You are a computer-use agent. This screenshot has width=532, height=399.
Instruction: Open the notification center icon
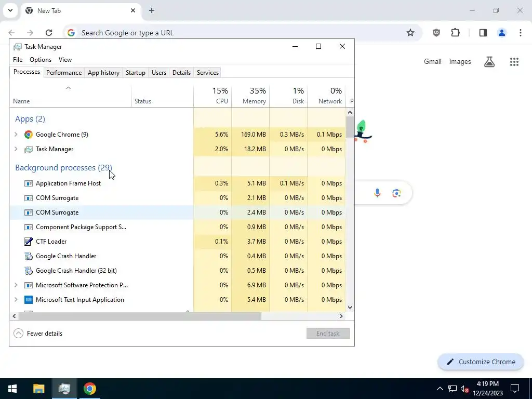coord(515,389)
